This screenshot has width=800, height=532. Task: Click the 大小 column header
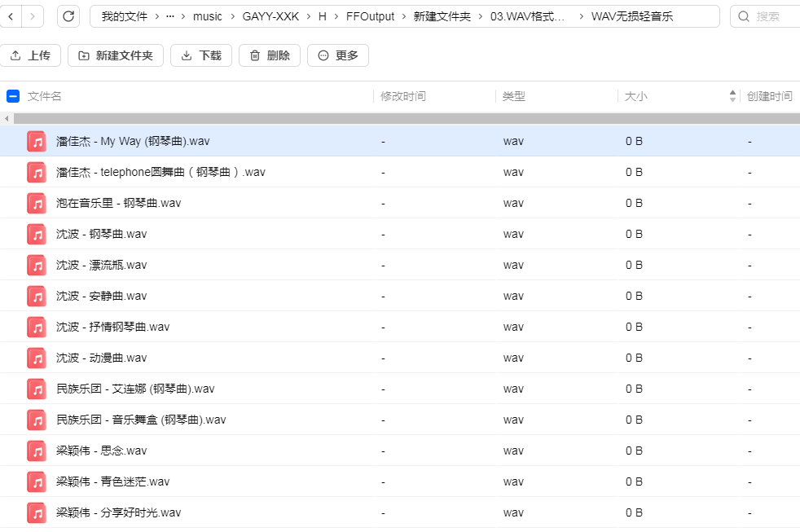tap(635, 96)
